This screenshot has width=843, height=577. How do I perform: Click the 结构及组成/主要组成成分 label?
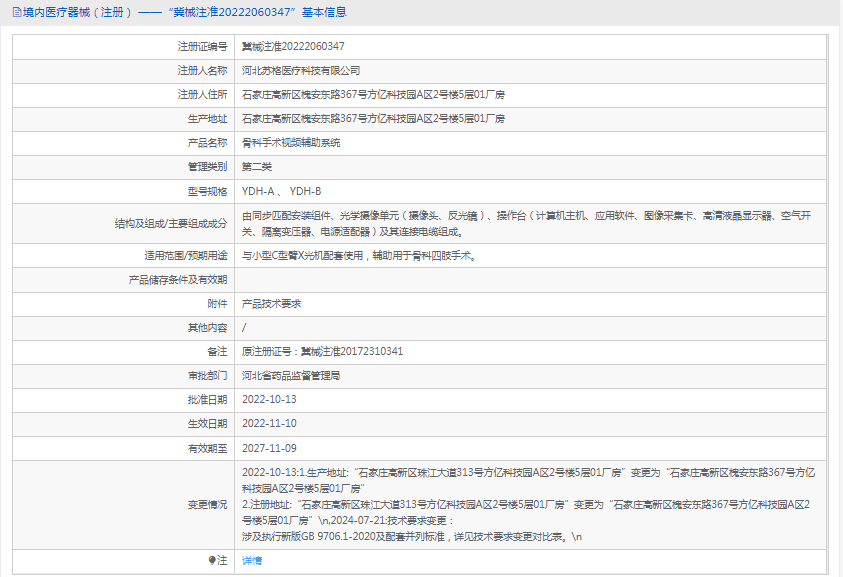(x=170, y=224)
